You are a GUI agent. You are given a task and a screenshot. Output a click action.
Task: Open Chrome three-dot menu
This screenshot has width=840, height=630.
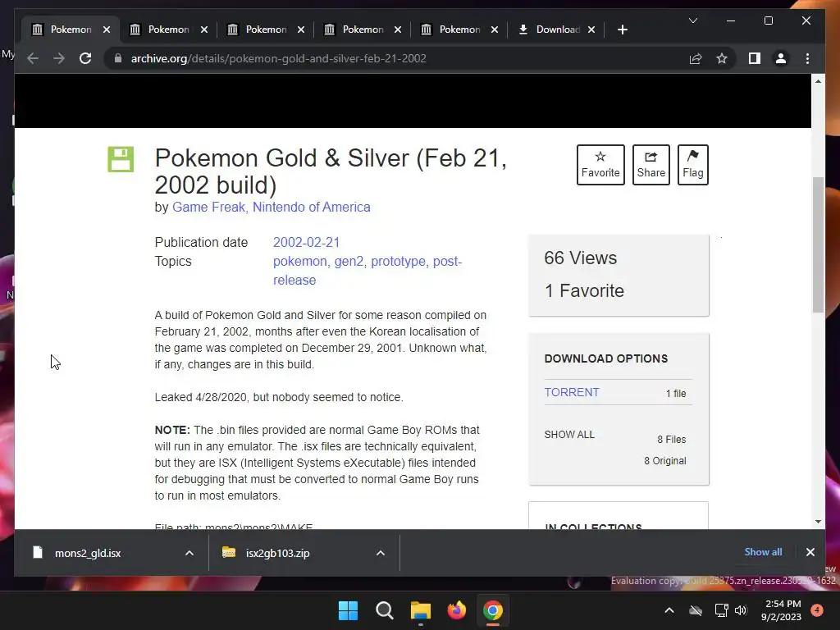pyautogui.click(x=807, y=58)
